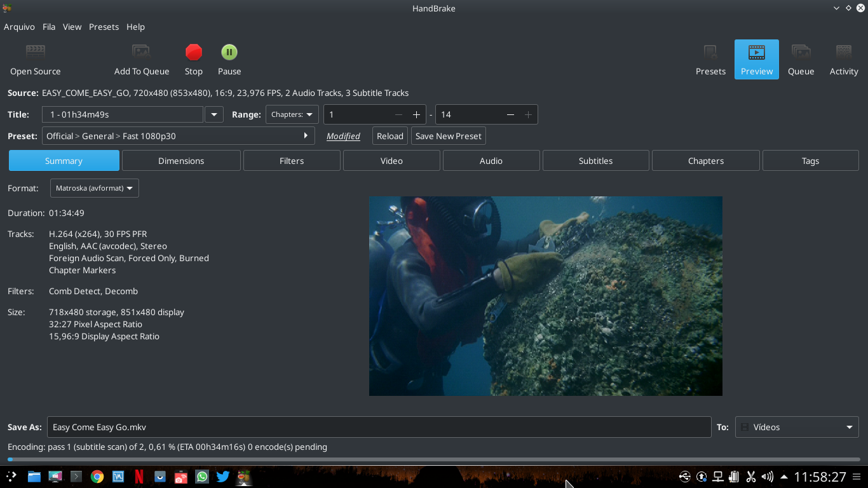868x488 pixels.
Task: Decrease the start chapter value
Action: tap(398, 114)
